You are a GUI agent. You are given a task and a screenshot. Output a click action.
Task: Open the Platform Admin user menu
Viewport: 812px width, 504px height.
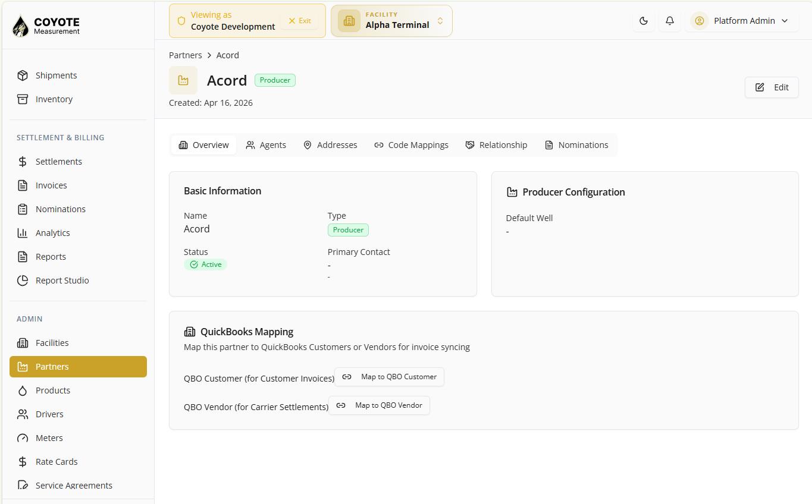click(x=742, y=21)
